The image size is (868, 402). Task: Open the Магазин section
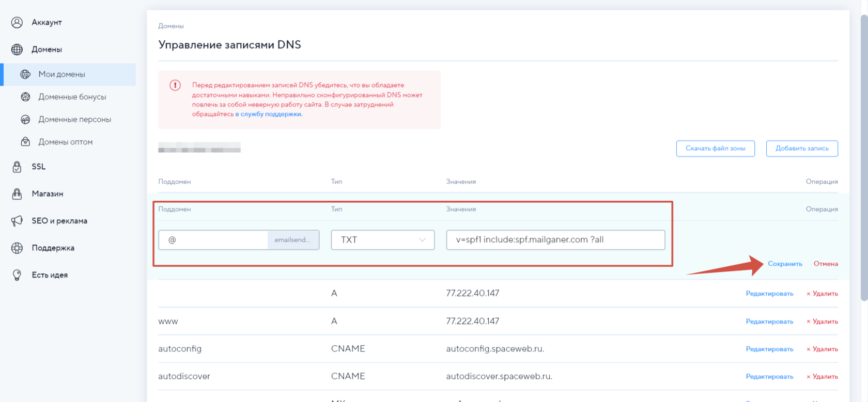click(48, 194)
